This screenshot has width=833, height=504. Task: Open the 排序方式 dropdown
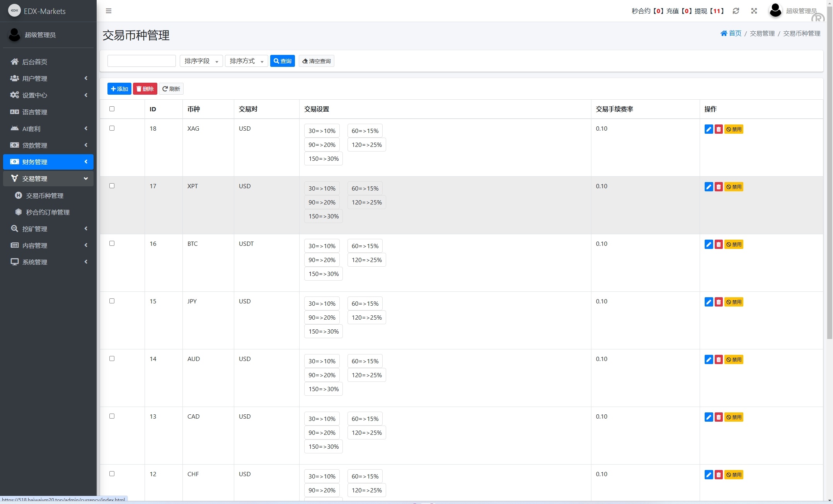pyautogui.click(x=246, y=61)
